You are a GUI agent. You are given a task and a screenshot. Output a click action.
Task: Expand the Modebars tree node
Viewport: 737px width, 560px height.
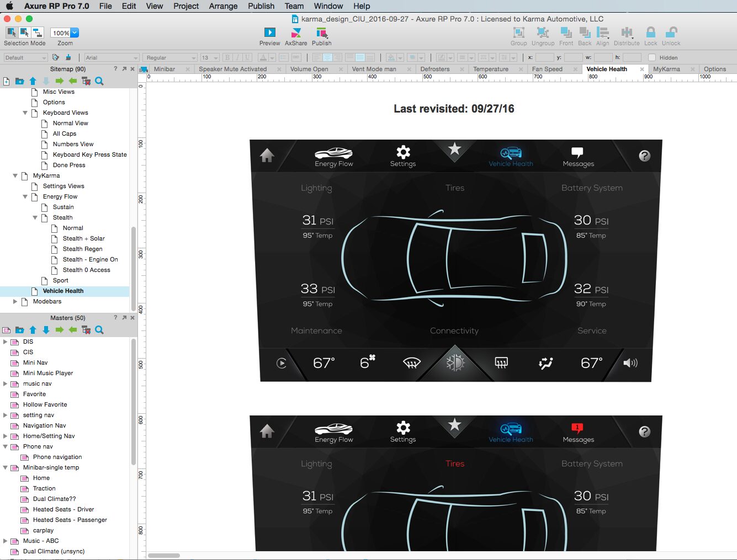tap(15, 301)
